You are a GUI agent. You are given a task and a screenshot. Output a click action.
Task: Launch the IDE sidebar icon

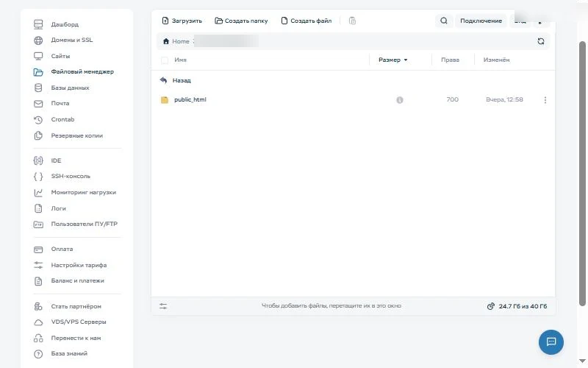click(x=38, y=160)
